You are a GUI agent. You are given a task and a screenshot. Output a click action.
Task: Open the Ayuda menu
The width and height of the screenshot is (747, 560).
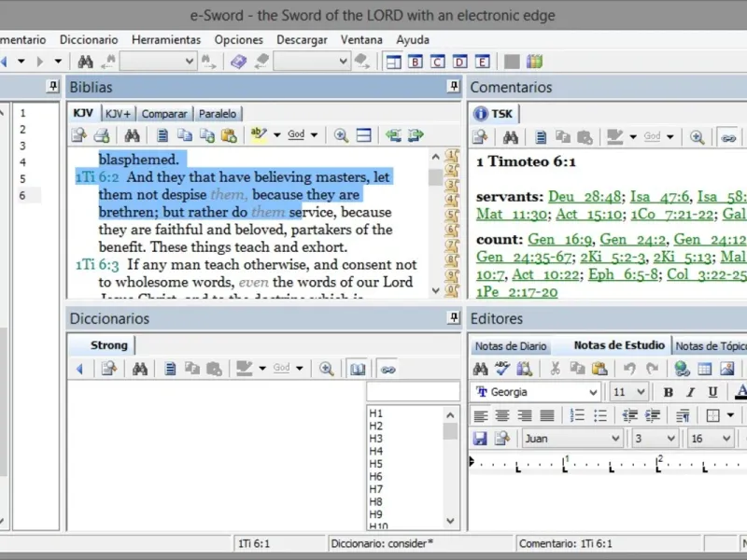coord(413,39)
